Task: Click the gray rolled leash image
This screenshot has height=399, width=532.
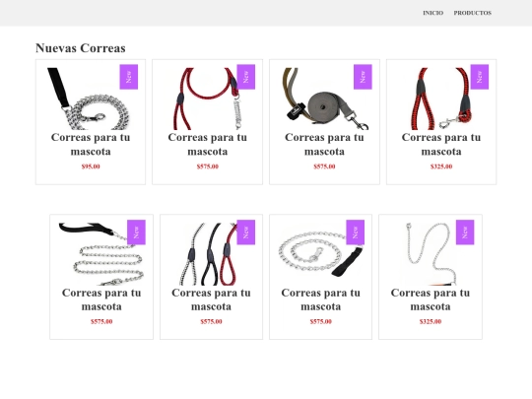Action: point(324,99)
